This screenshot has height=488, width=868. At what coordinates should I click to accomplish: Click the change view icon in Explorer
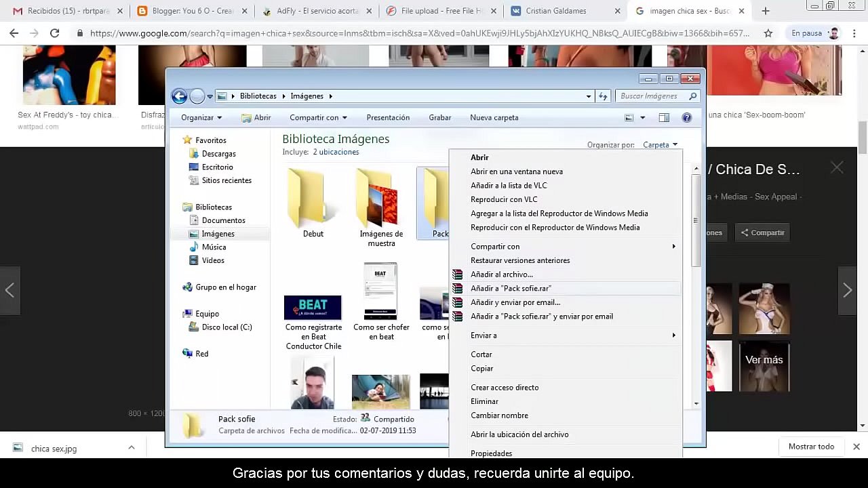[x=629, y=118]
